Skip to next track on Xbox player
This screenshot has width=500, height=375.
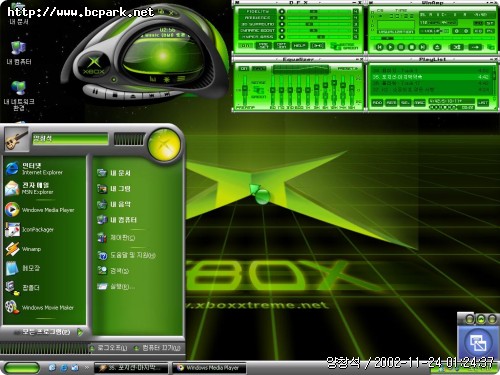pyautogui.click(x=166, y=94)
